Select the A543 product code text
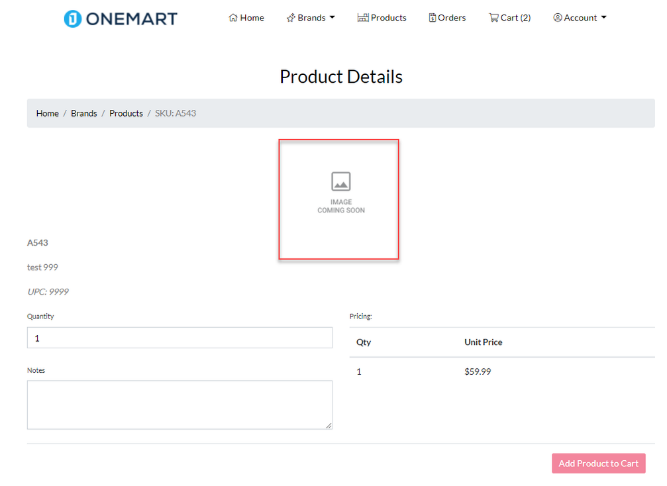The width and height of the screenshot is (667, 486). [x=37, y=243]
